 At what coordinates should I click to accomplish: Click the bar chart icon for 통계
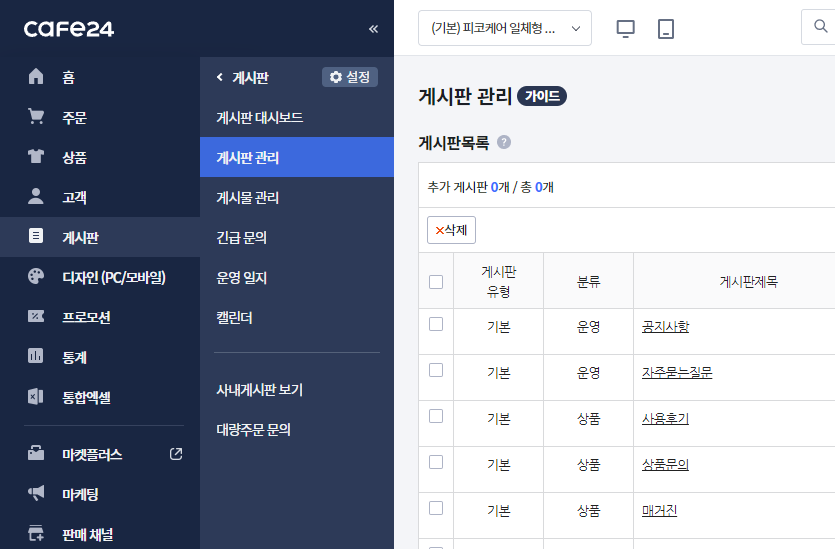pyautogui.click(x=36, y=356)
